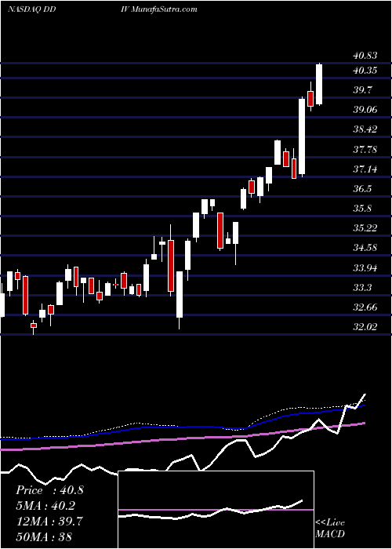392x549 pixels.
Task: Click the 12MA : 39.7 readout
Action: [x=49, y=522]
